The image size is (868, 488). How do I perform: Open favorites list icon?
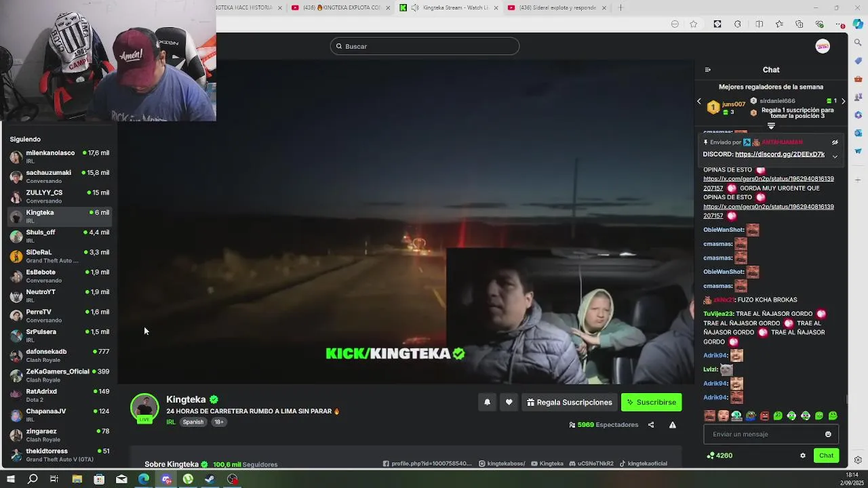(x=779, y=24)
